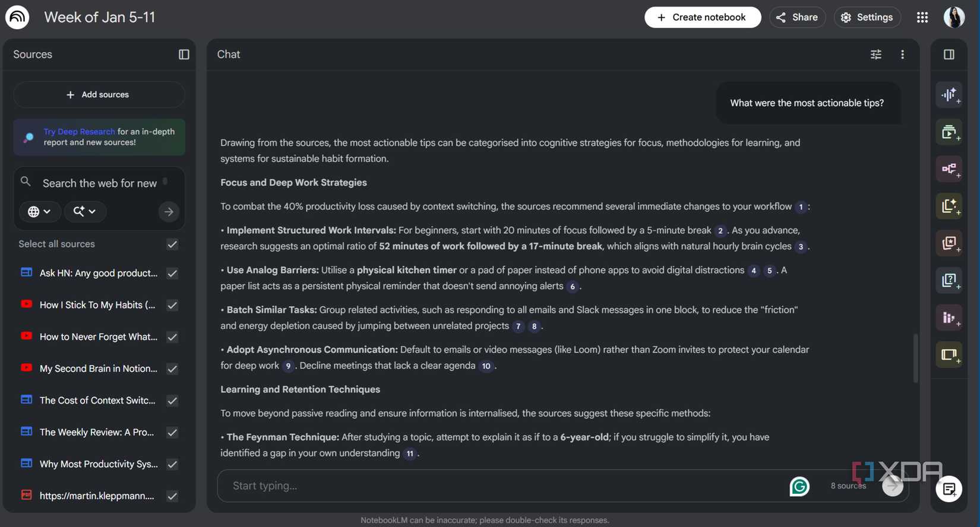Toggle the Select all sources checkbox
This screenshot has width=980, height=527.
172,245
